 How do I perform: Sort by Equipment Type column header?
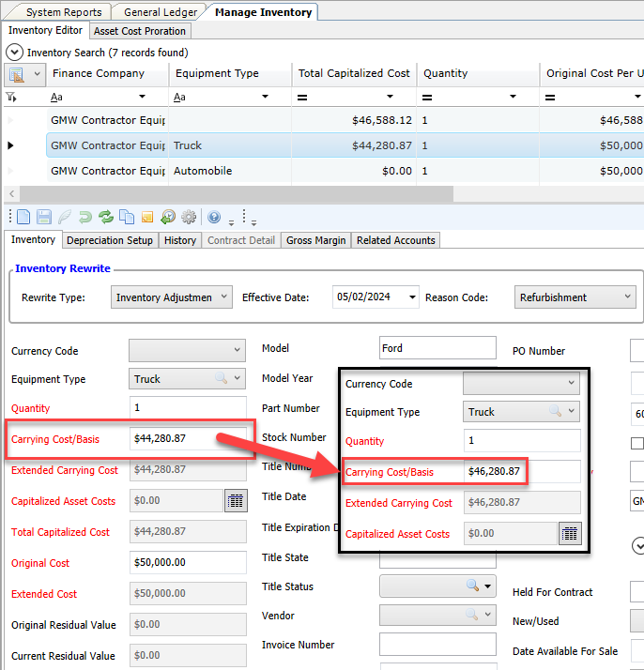[x=231, y=73]
